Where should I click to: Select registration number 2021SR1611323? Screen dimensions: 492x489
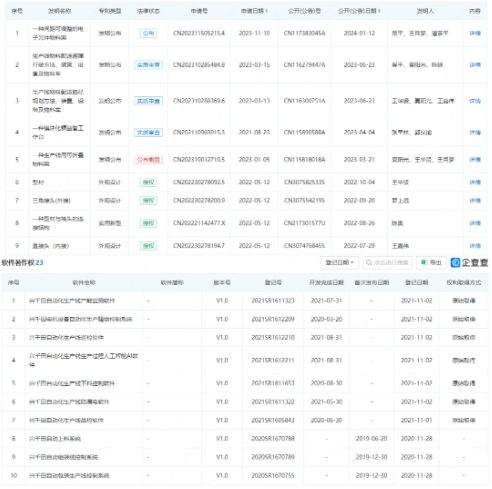tap(273, 301)
